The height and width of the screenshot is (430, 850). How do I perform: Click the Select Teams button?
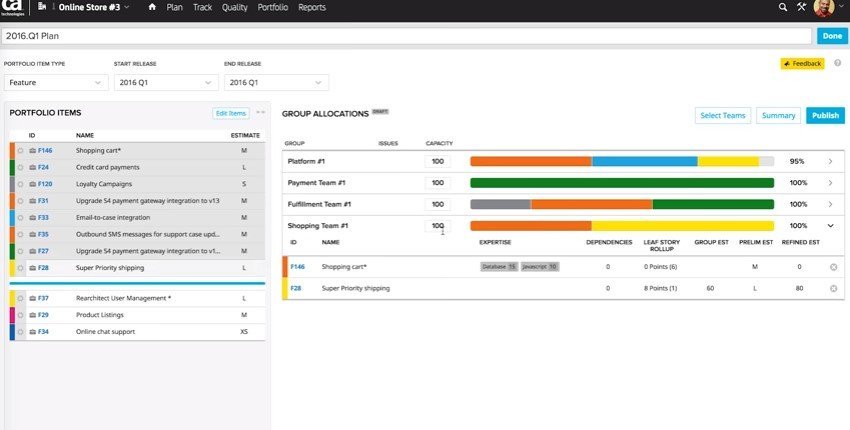point(723,116)
